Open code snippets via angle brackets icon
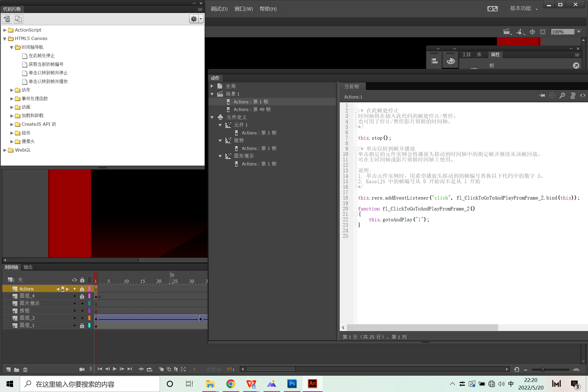Viewport: 588px width, 392px height. [583, 96]
